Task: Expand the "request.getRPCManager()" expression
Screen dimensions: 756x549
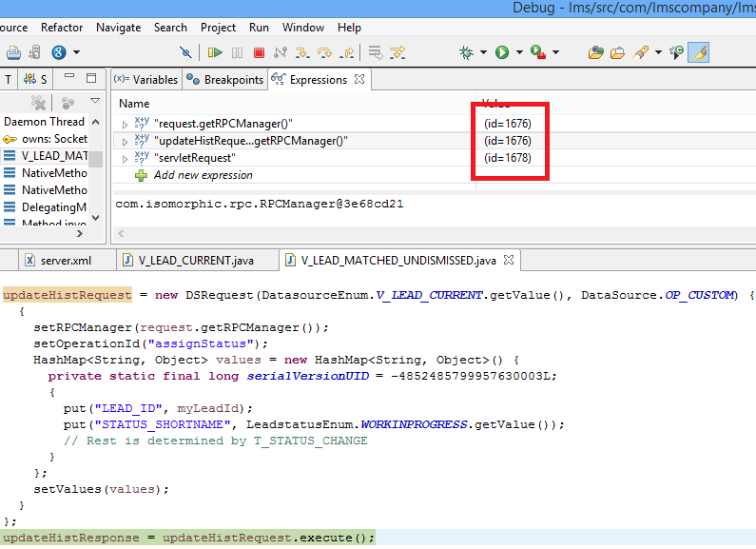Action: (x=125, y=124)
